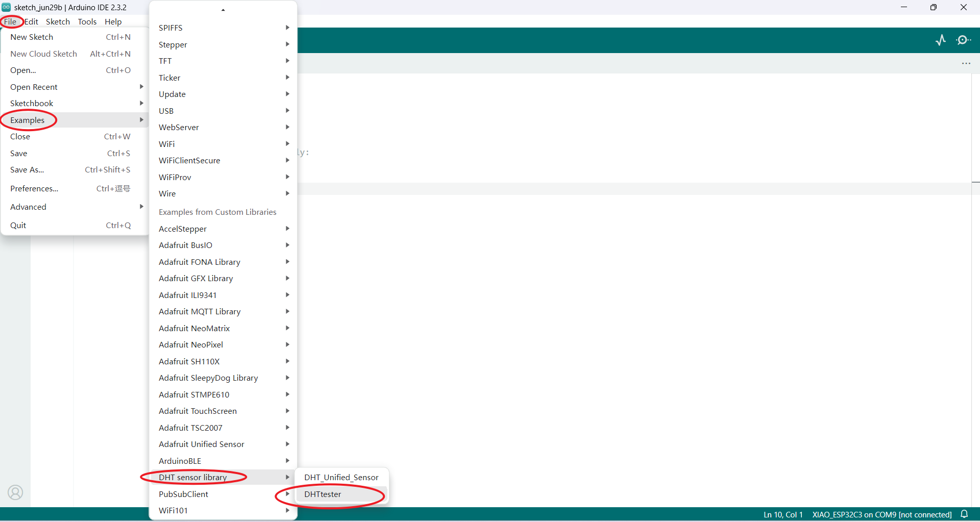This screenshot has height=522, width=980.
Task: Expand Sketchbook submenu
Action: coord(75,103)
